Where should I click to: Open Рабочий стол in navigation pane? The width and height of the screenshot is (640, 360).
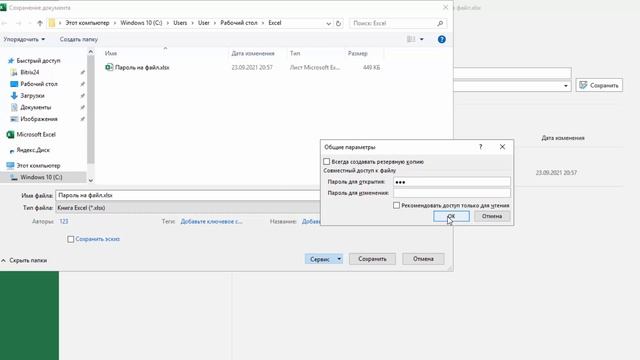coord(39,84)
